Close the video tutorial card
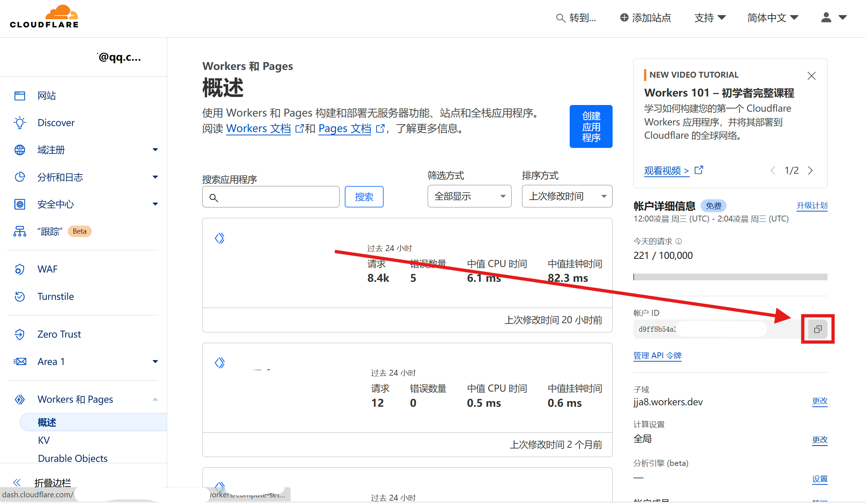 pos(811,76)
